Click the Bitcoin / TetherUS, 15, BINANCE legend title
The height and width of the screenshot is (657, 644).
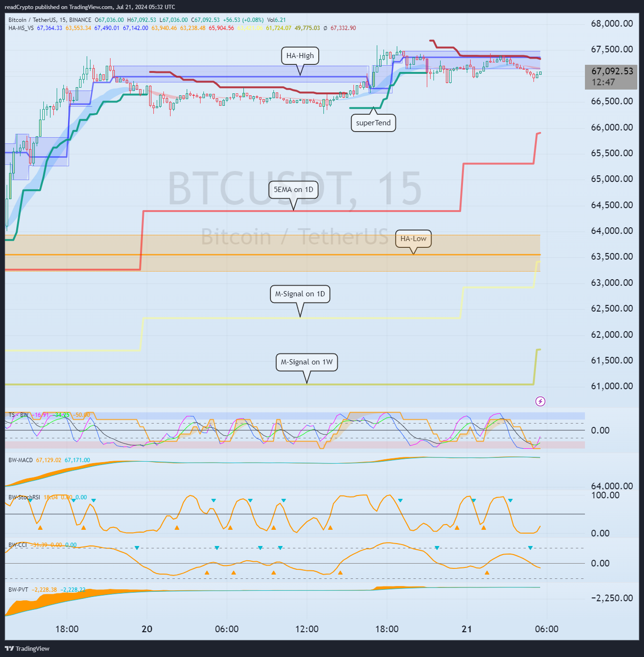coord(50,20)
